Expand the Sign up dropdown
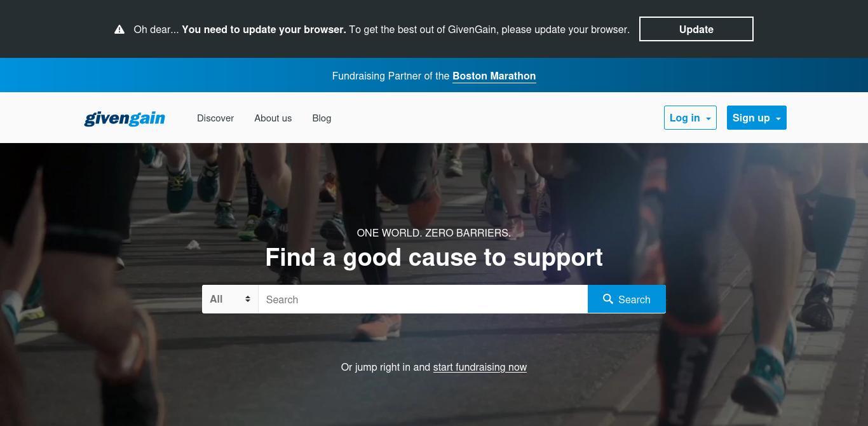This screenshot has height=426, width=868. click(757, 118)
